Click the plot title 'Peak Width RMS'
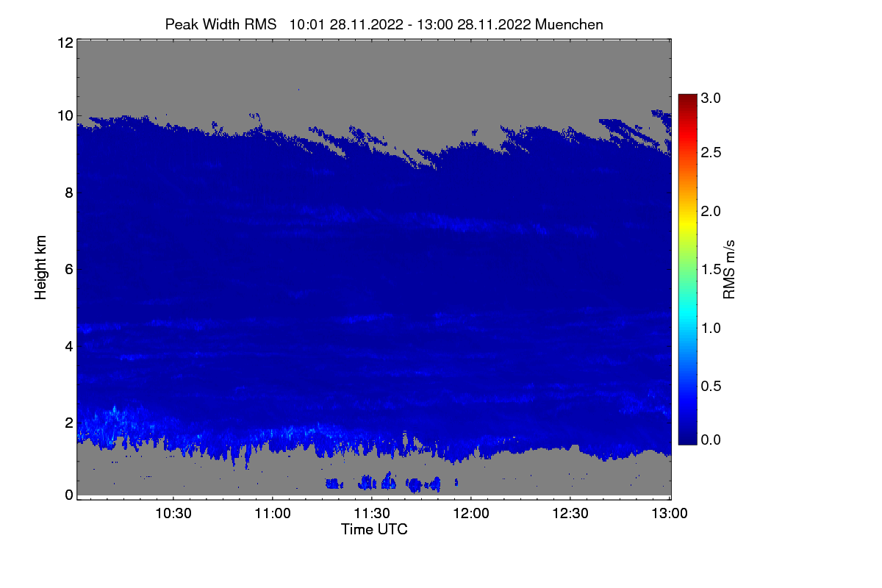882x588 pixels. coord(221,24)
